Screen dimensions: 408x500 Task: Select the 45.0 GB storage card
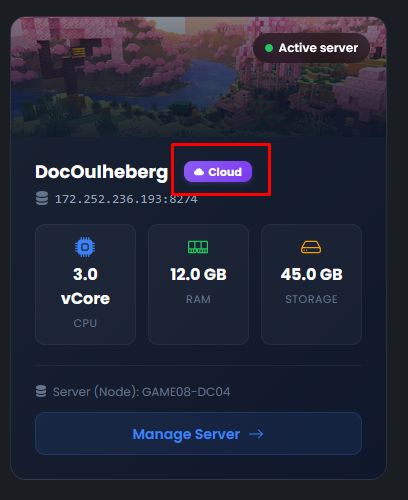tap(311, 284)
